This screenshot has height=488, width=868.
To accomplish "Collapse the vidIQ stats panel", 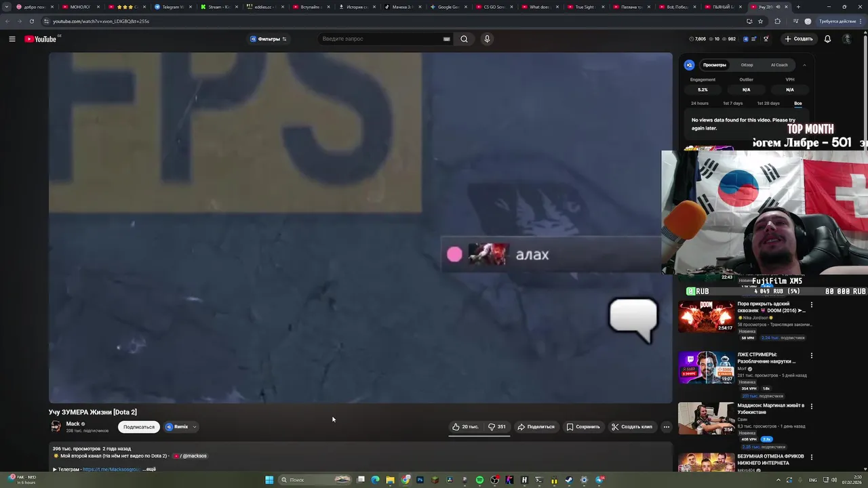I will (804, 65).
